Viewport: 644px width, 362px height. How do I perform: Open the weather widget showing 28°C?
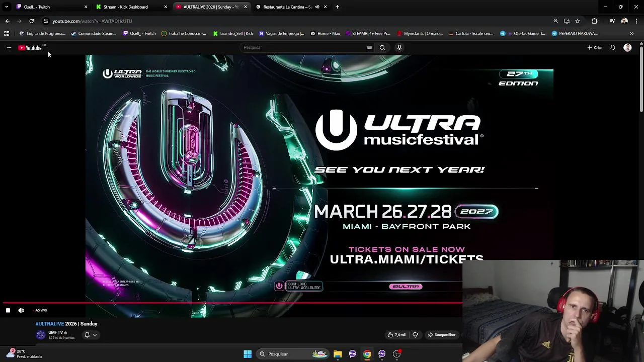(x=24, y=354)
